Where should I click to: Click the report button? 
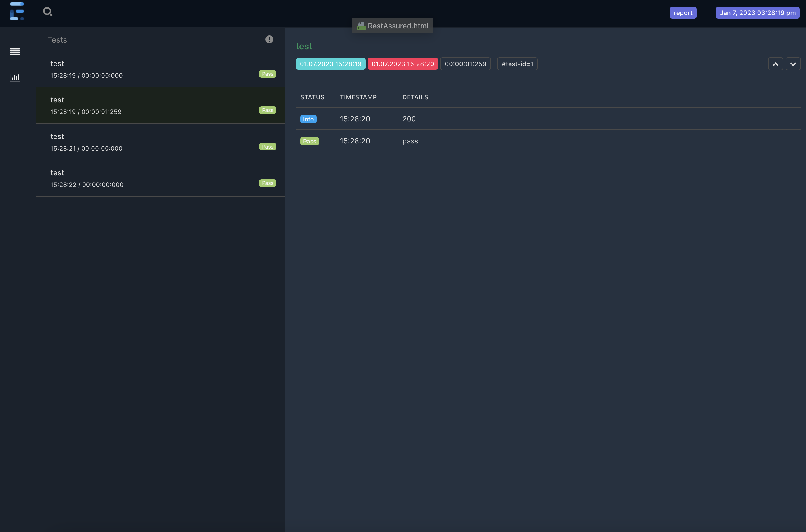point(683,12)
